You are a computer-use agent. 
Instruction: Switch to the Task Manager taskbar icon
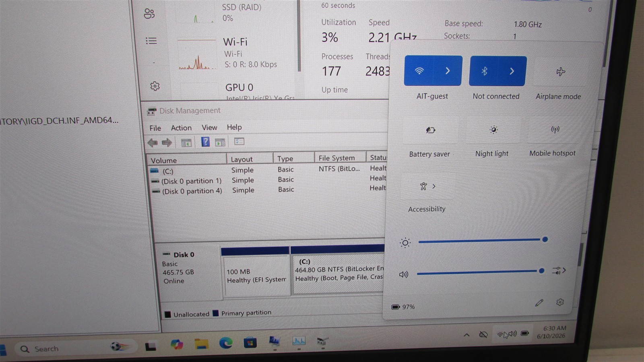click(x=299, y=341)
